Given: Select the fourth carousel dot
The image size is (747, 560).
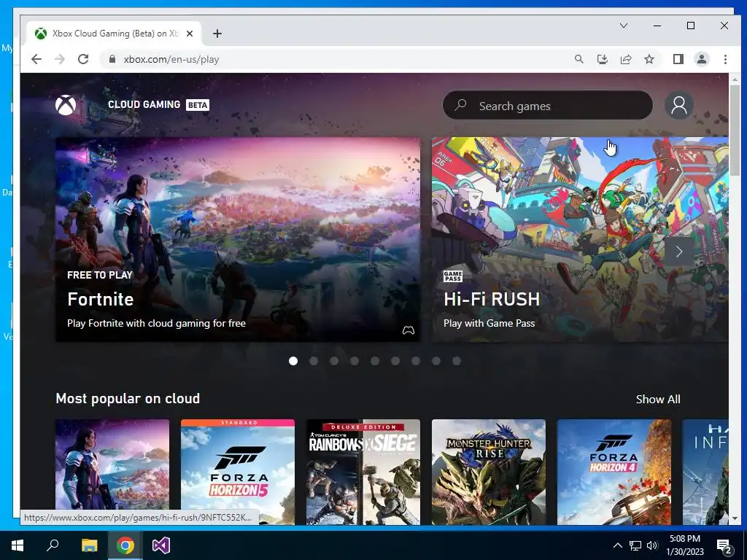Looking at the screenshot, I should [x=355, y=361].
